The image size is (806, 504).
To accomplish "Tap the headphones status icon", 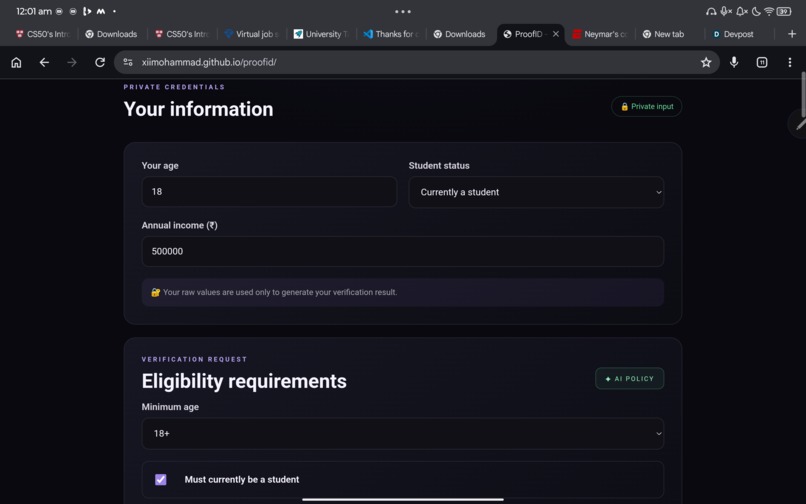I will 711,11.
